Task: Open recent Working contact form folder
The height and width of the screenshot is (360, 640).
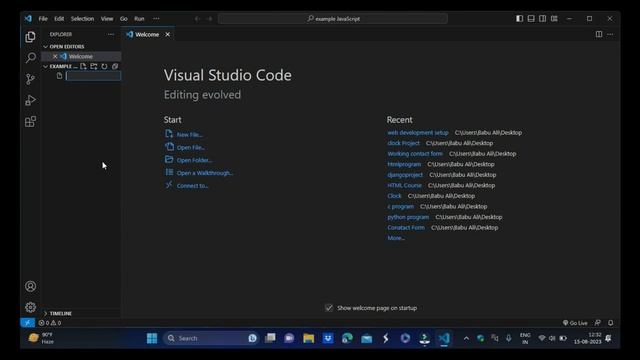Action: click(415, 154)
